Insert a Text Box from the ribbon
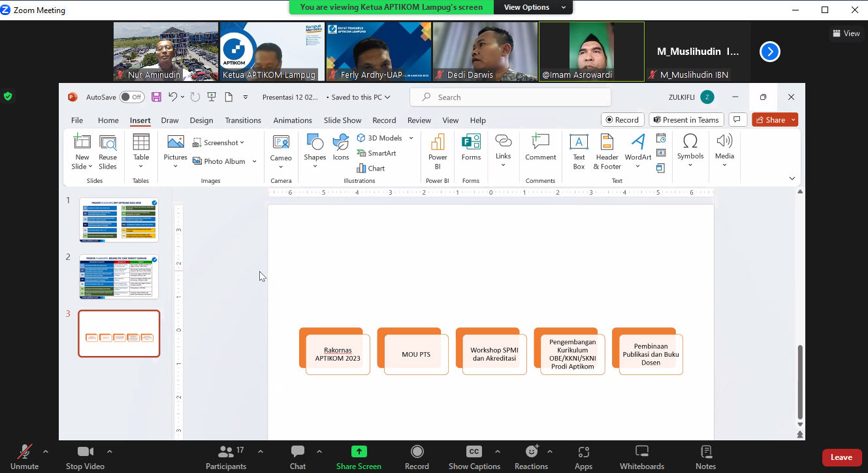The height and width of the screenshot is (473, 868). click(579, 151)
